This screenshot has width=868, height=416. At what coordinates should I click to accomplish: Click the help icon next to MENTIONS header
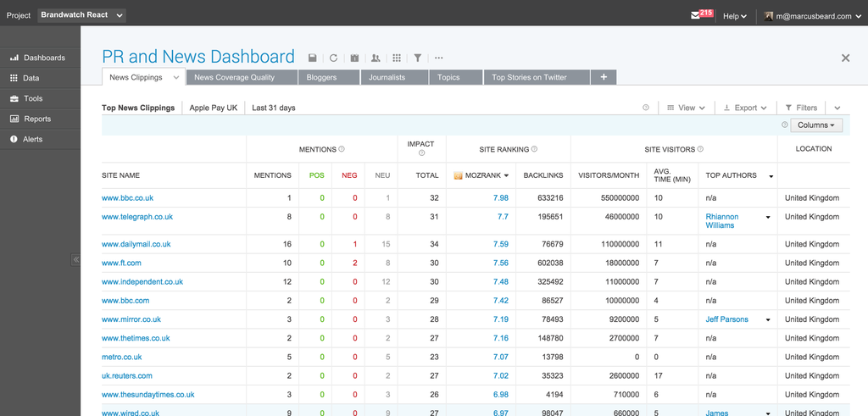click(342, 149)
